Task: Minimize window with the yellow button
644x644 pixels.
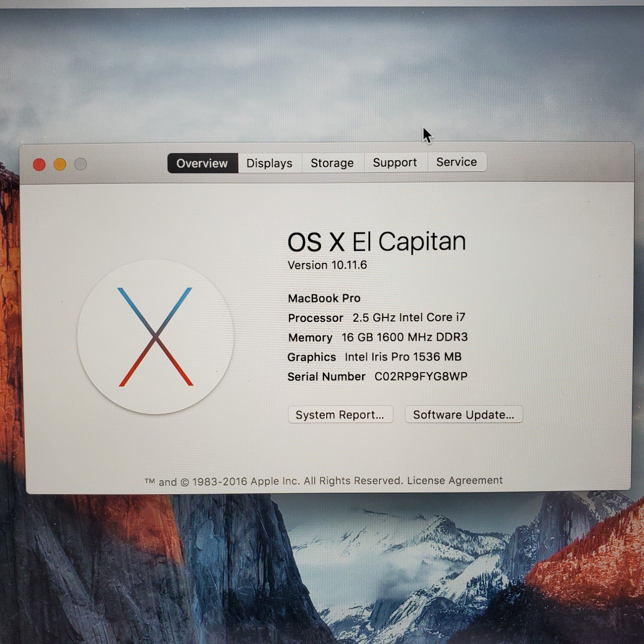Action: (x=60, y=164)
